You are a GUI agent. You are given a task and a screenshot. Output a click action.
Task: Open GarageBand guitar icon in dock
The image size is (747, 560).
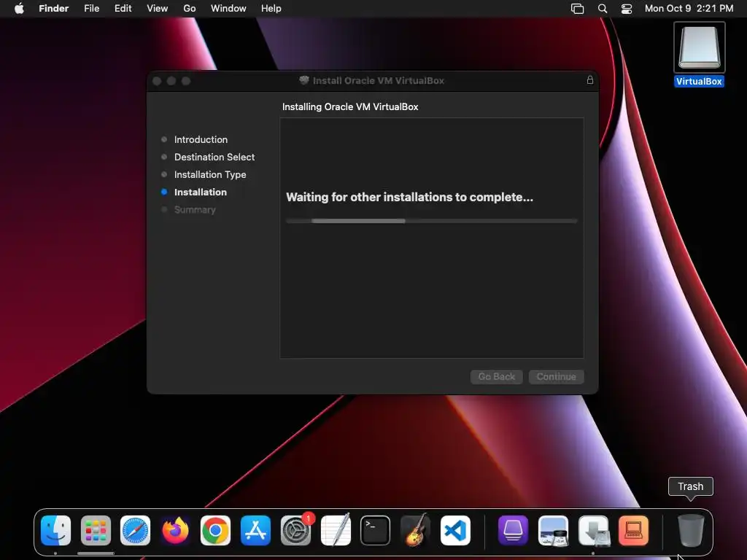coord(415,530)
